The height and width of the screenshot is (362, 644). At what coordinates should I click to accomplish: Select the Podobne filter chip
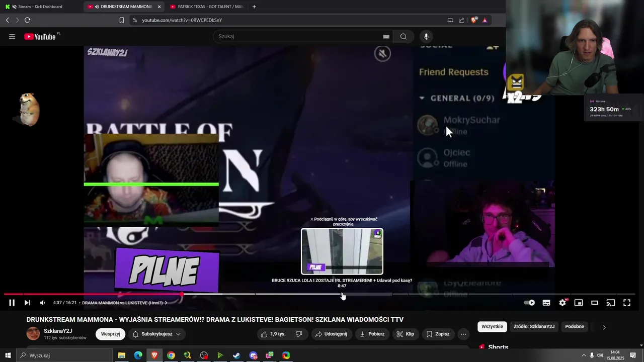point(575,327)
